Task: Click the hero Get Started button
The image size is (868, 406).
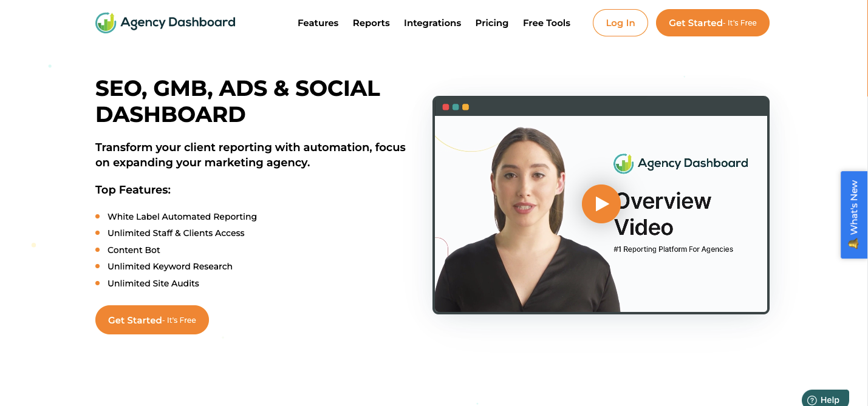Action: [152, 320]
